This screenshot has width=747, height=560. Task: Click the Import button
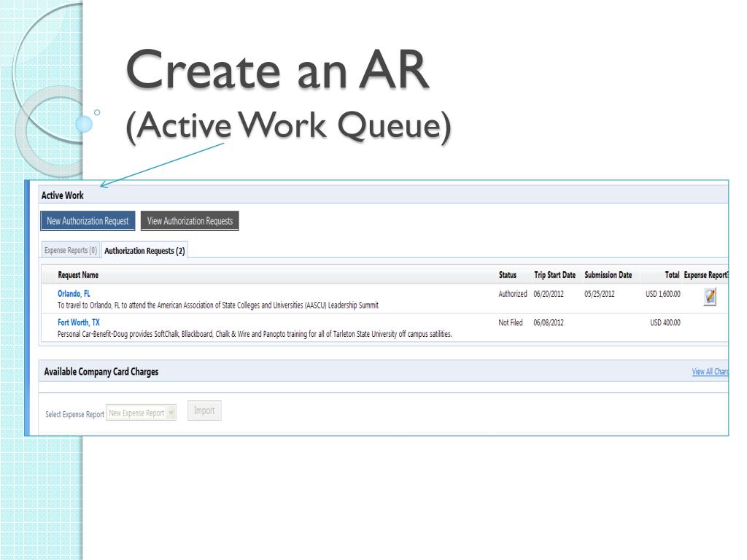tap(204, 411)
